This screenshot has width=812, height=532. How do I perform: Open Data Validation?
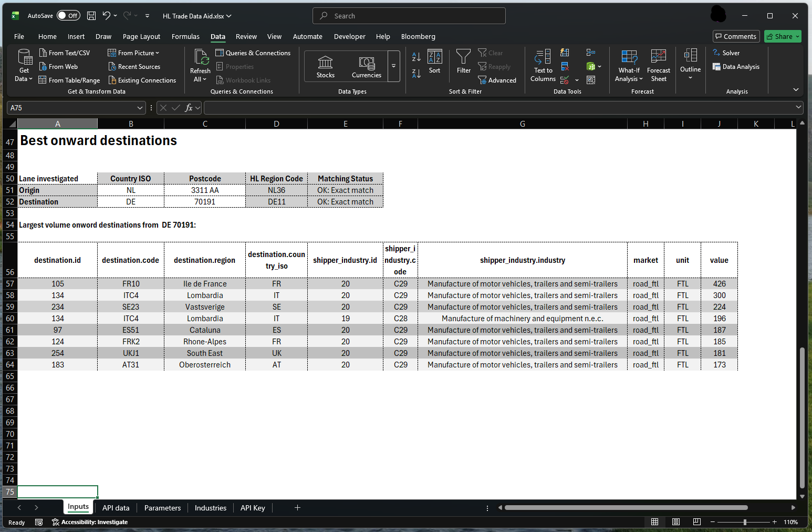coord(565,79)
